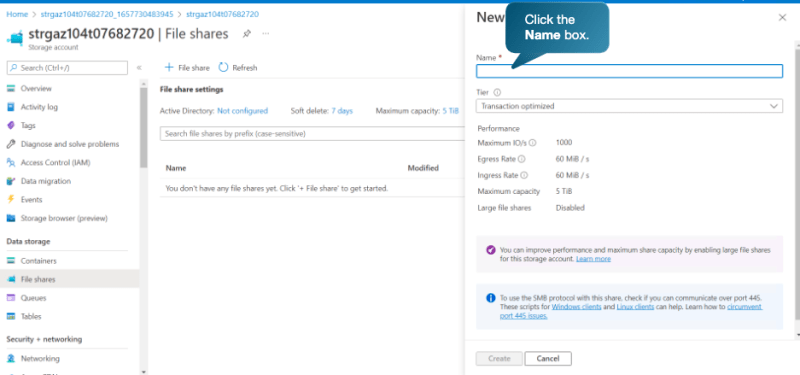Click the storage account icon beside the title
800x375 pixels.
(15, 38)
